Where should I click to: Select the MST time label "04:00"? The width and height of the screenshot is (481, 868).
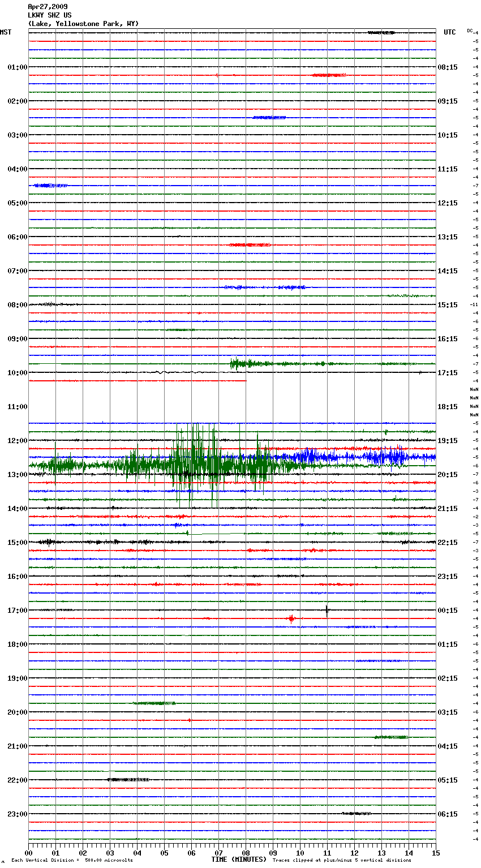(18, 169)
